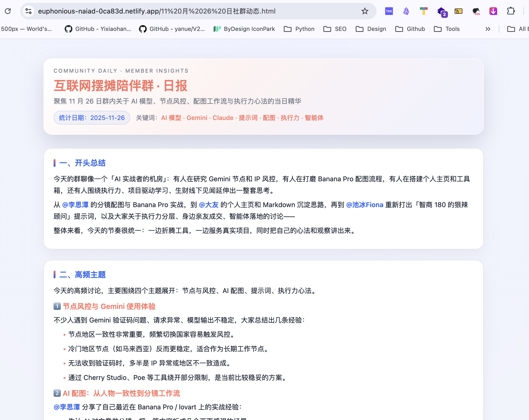The width and height of the screenshot is (529, 420).
Task: Click the Gemini keyword link
Action: (197, 118)
